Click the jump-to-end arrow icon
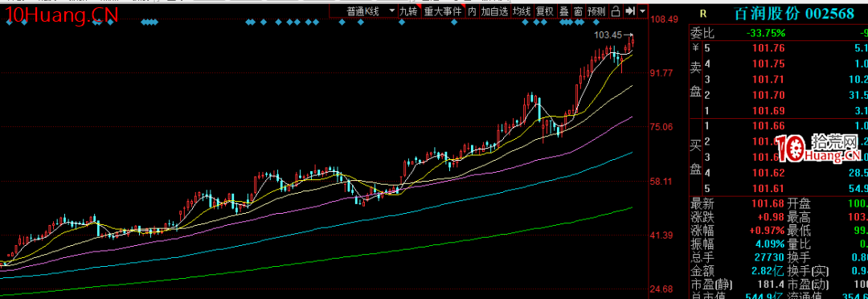 point(629,11)
